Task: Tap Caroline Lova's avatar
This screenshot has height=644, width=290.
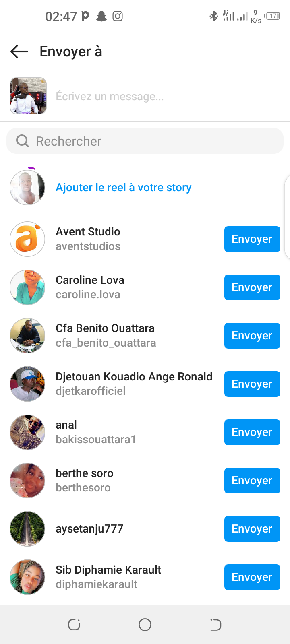Action: 27,287
